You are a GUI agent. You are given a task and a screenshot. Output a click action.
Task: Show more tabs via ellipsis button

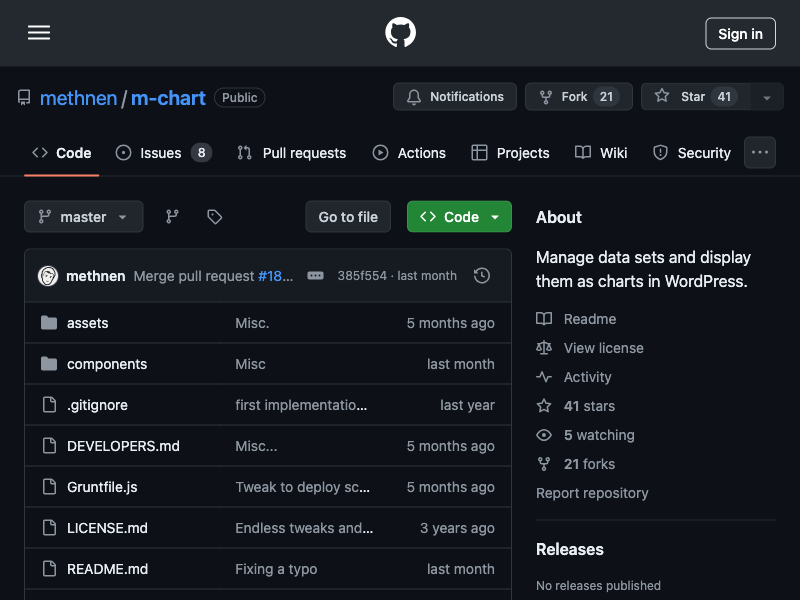[x=760, y=153]
